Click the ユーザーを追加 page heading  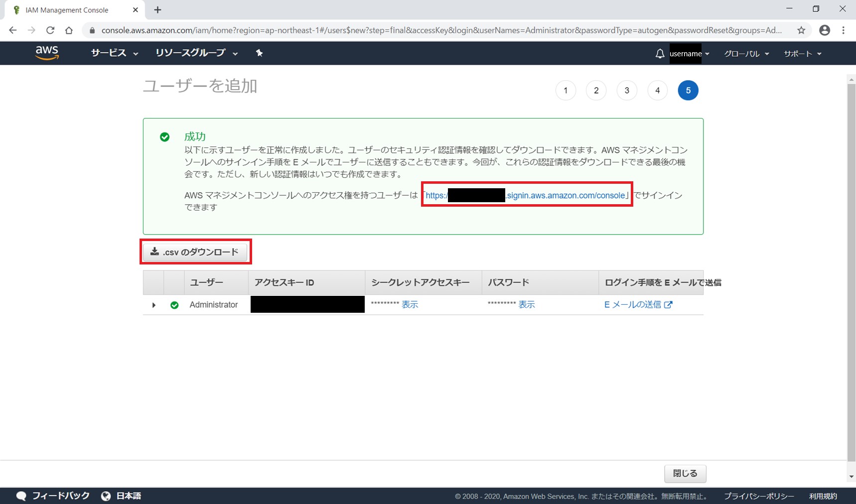[200, 86]
